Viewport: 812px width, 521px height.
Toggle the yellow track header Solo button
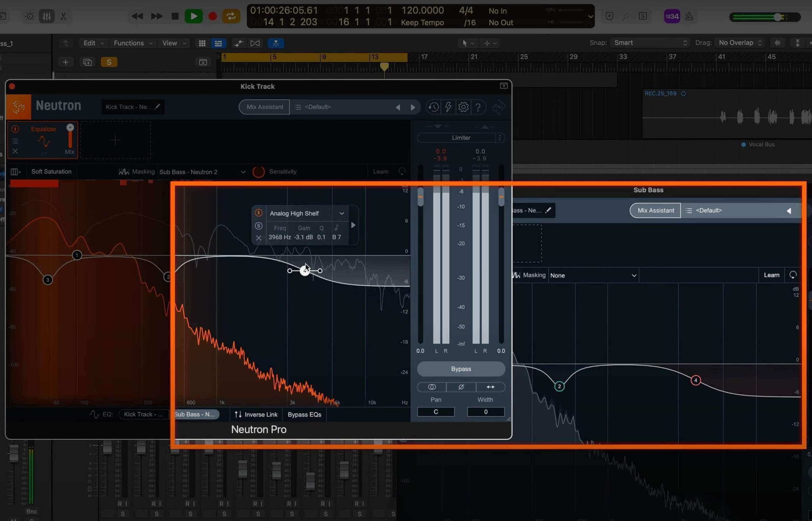pyautogui.click(x=109, y=62)
